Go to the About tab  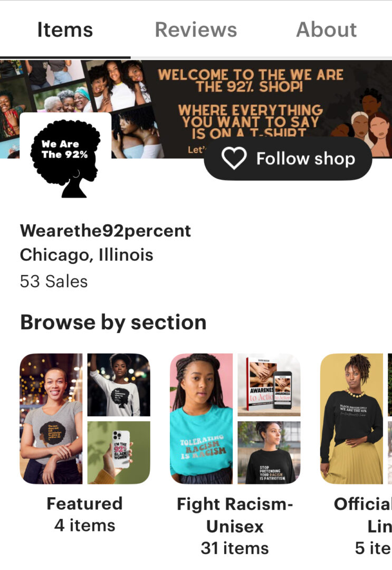pyautogui.click(x=326, y=30)
